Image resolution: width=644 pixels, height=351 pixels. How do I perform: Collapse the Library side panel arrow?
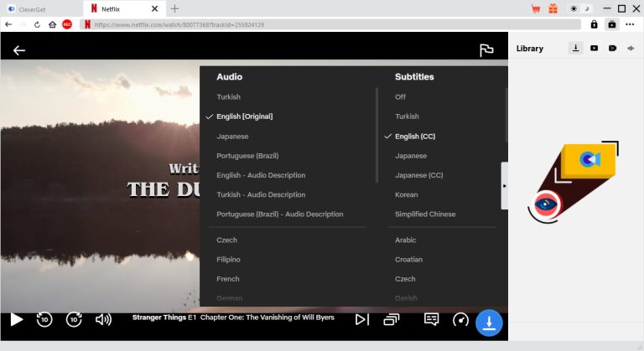pyautogui.click(x=504, y=186)
